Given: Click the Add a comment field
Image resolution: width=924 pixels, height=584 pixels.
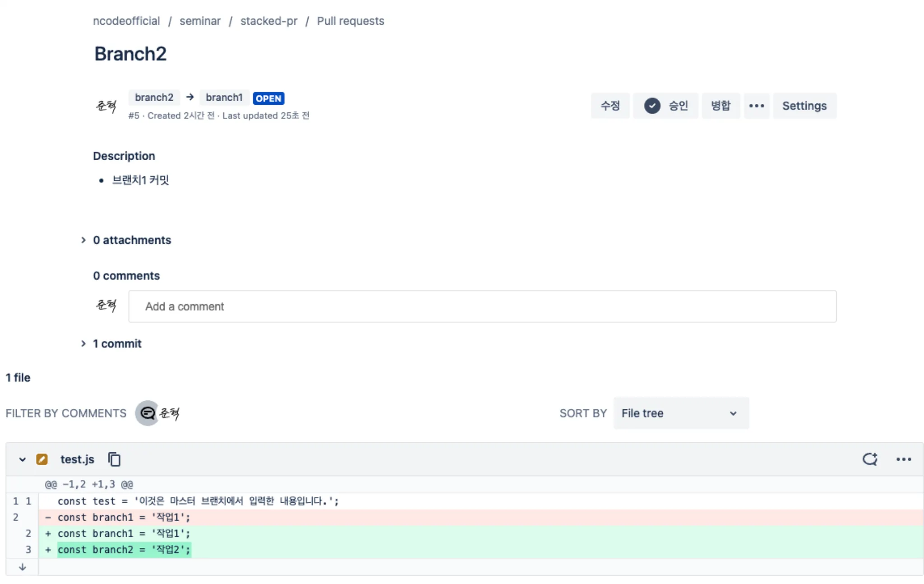Looking at the screenshot, I should click(x=482, y=306).
